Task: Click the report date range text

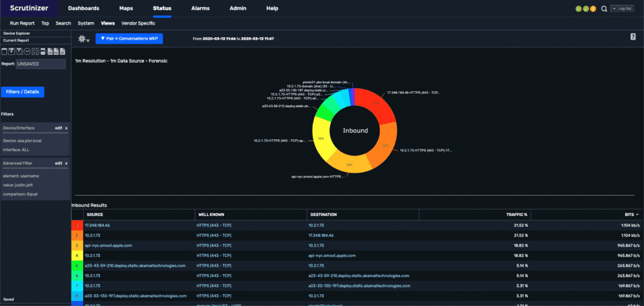Action: 233,38
